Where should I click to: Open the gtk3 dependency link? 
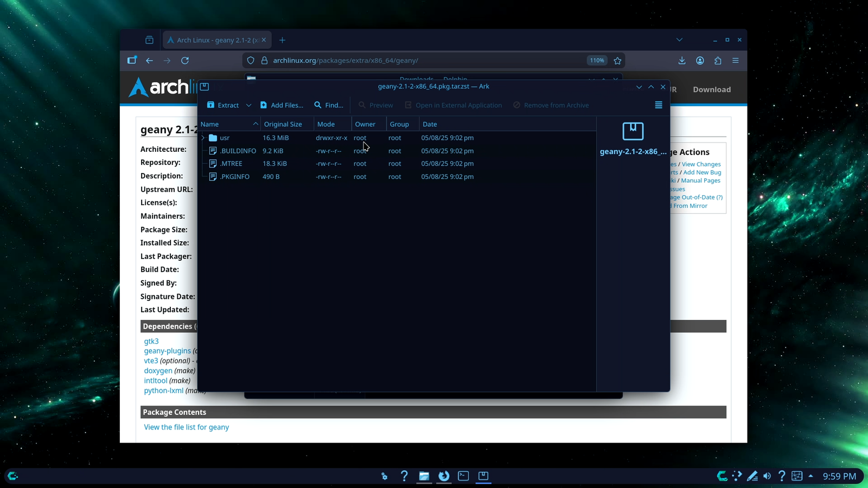pyautogui.click(x=151, y=341)
